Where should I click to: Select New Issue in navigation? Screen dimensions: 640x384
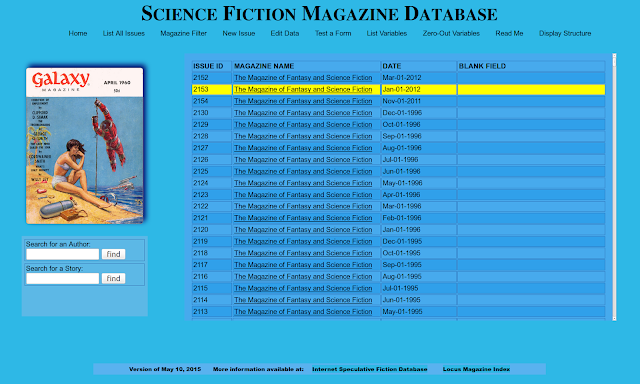pyautogui.click(x=239, y=33)
